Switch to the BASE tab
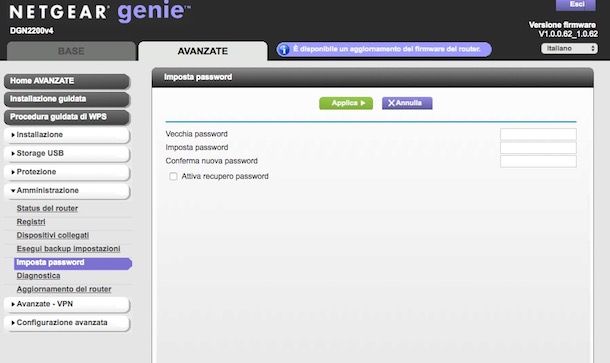This screenshot has height=363, width=610. tap(71, 51)
